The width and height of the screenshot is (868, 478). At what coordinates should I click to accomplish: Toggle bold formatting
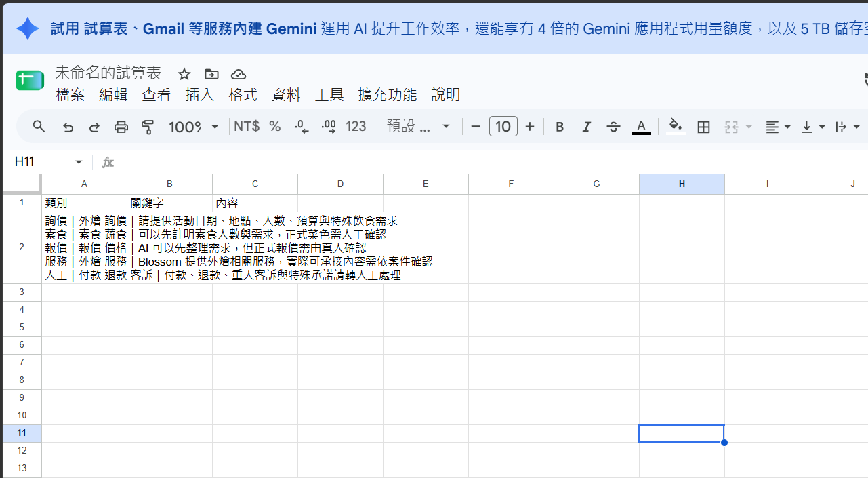[560, 127]
